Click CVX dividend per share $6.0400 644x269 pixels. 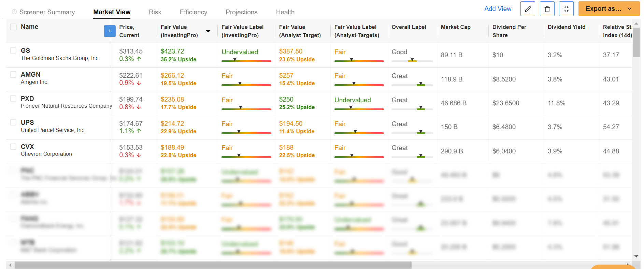(504, 151)
